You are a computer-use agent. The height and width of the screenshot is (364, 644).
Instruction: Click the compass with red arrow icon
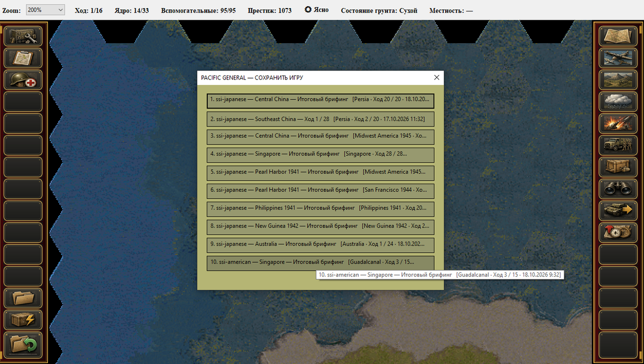pyautogui.click(x=617, y=233)
